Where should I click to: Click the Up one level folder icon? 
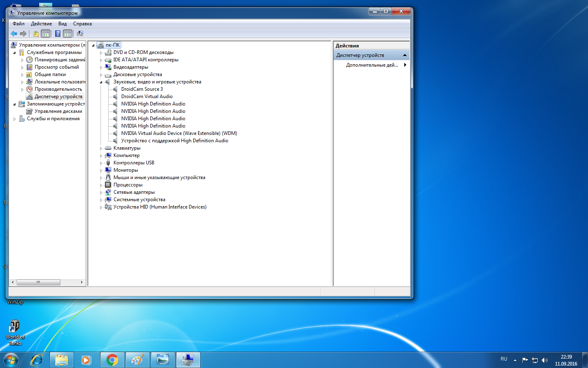[x=36, y=34]
